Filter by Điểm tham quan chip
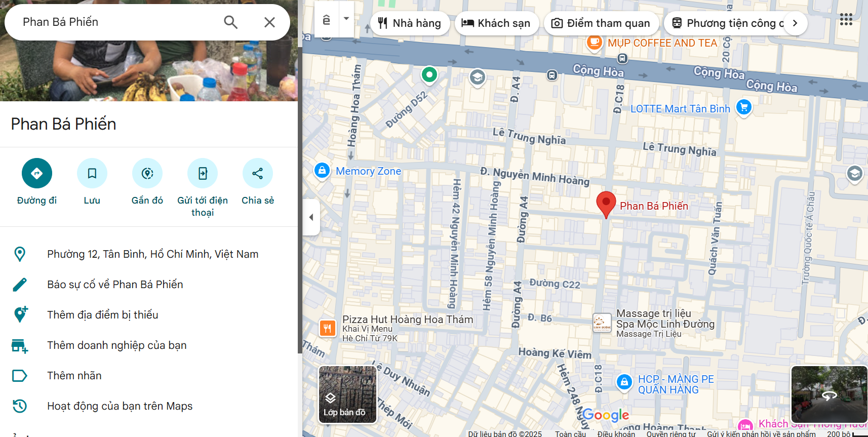The height and width of the screenshot is (437, 868). tap(601, 23)
